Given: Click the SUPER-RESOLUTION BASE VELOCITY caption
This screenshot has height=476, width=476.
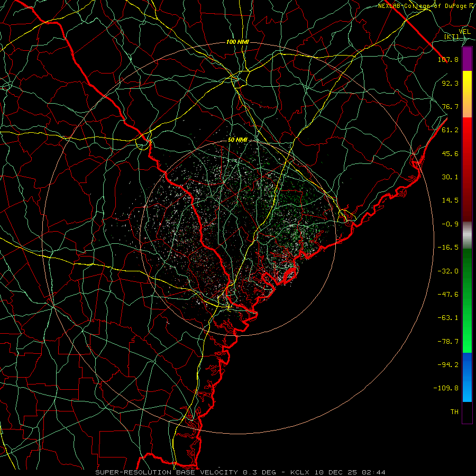Looking at the screenshot, I should [167, 472].
